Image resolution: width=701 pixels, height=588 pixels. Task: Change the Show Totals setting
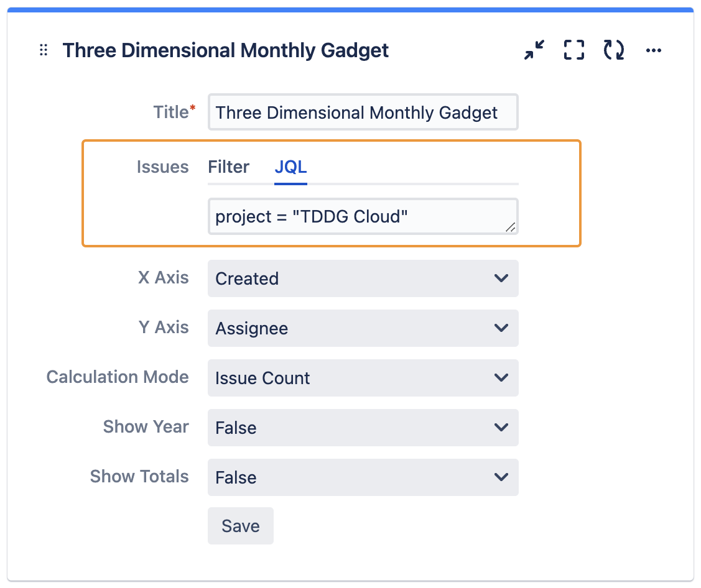tap(363, 477)
